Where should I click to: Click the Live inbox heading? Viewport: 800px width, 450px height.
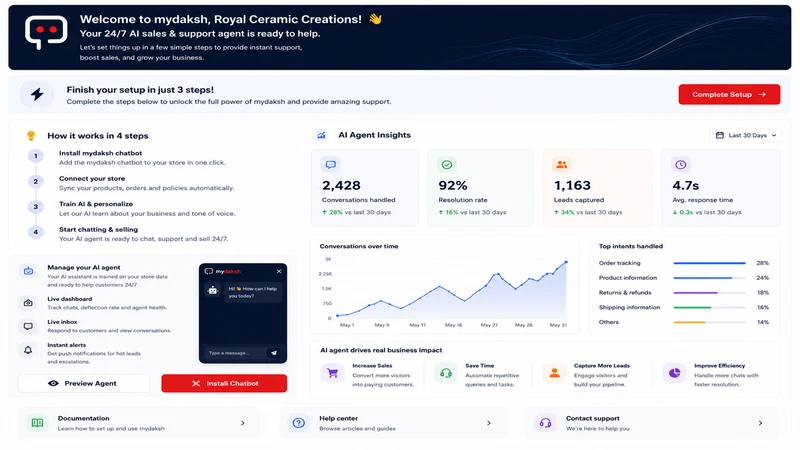62,322
